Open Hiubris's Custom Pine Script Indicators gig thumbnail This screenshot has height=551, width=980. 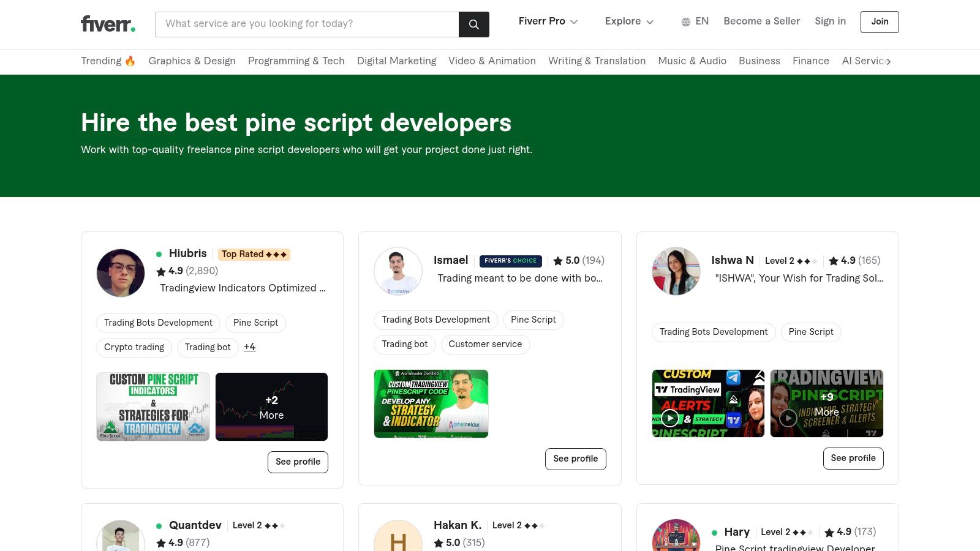tap(153, 407)
